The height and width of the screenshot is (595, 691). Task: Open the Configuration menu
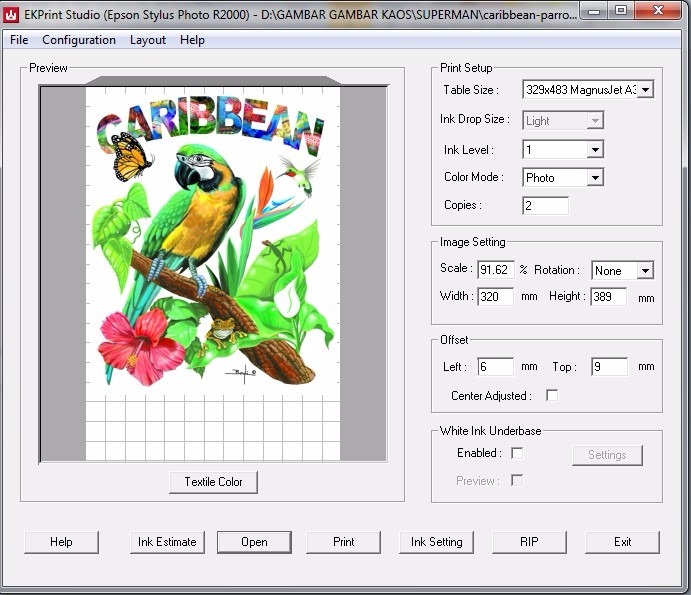click(x=79, y=40)
